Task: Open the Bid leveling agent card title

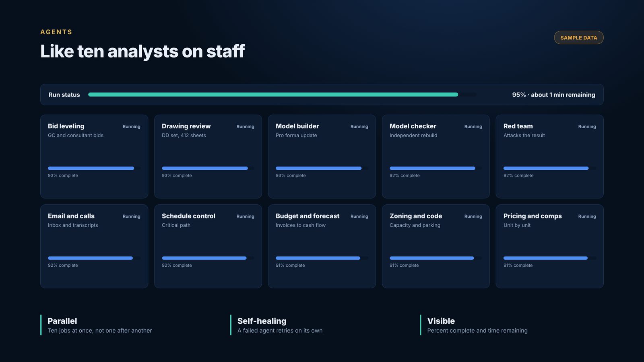Action: (x=66, y=126)
